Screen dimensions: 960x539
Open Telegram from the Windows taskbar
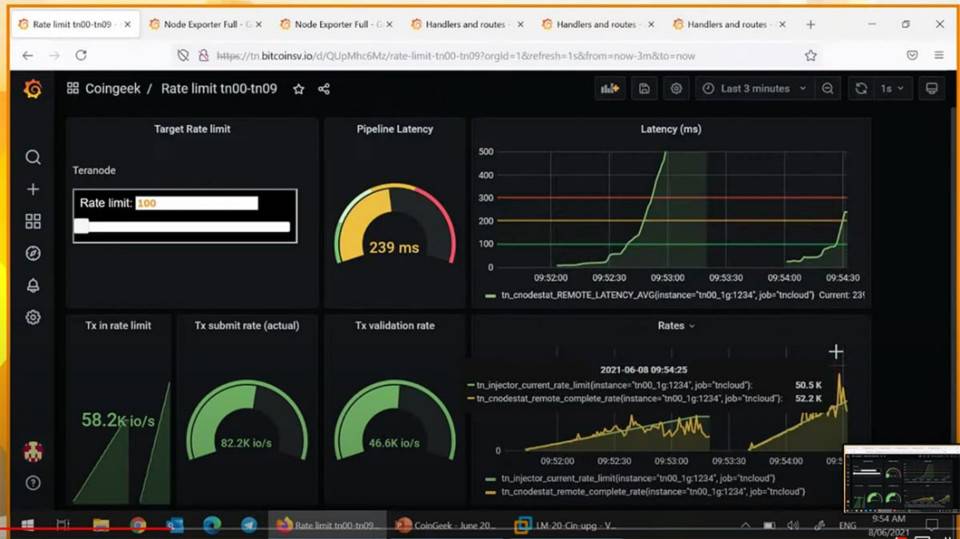pyautogui.click(x=249, y=525)
